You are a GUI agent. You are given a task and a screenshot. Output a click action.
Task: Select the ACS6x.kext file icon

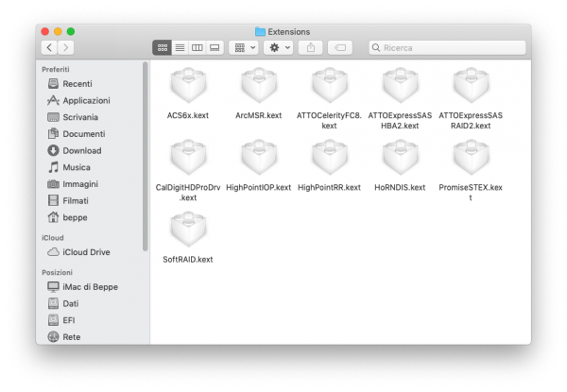coord(188,86)
